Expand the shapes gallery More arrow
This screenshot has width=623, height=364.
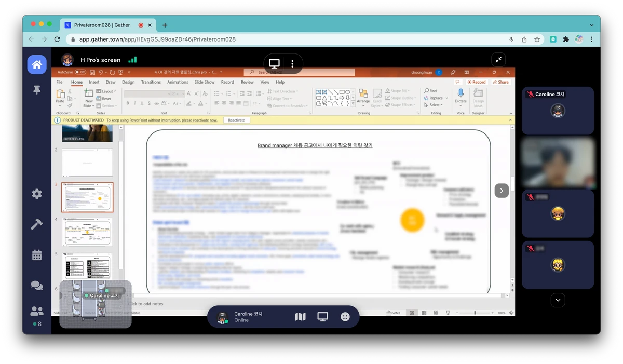(x=354, y=103)
